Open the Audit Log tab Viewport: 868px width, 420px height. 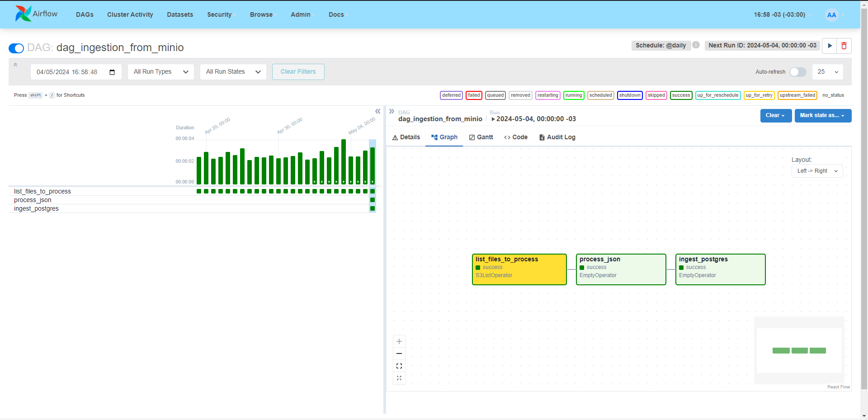557,137
